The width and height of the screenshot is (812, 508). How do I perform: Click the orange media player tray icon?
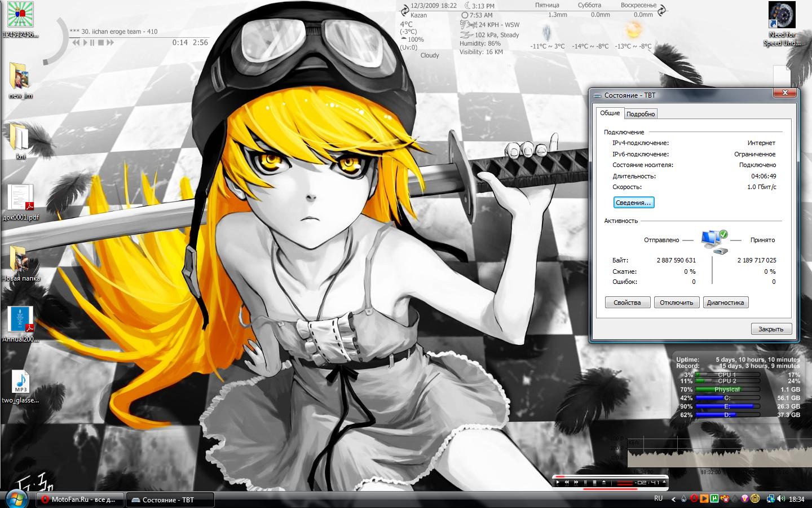point(704,498)
